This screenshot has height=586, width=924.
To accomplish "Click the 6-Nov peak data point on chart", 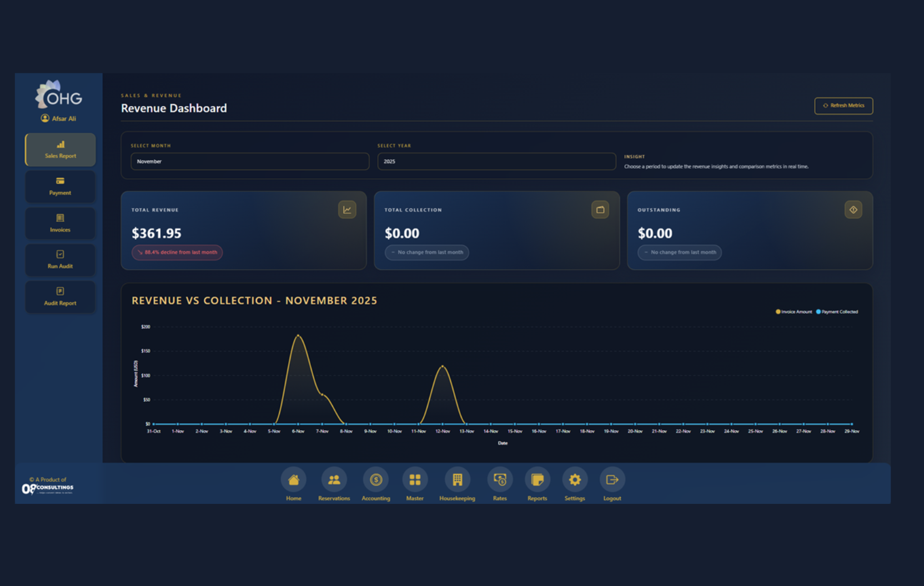I will (x=298, y=336).
